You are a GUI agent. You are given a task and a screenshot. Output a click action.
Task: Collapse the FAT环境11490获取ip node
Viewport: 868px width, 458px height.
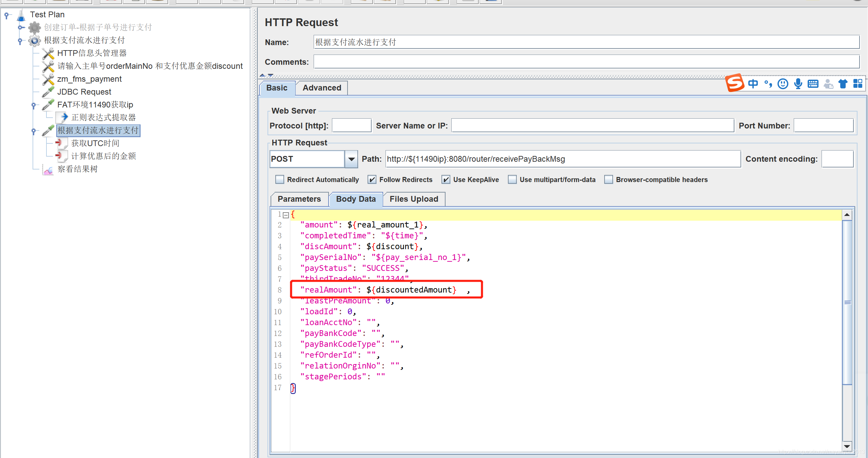[34, 105]
